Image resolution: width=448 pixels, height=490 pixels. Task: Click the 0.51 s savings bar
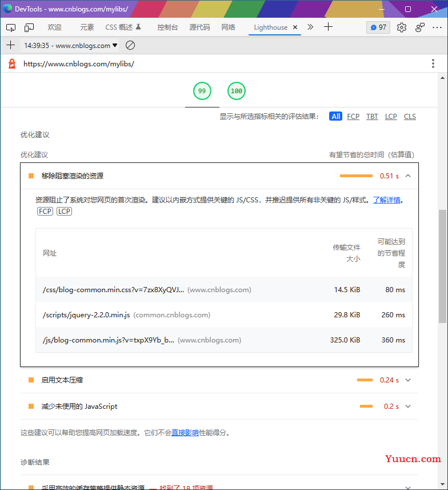tap(356, 176)
